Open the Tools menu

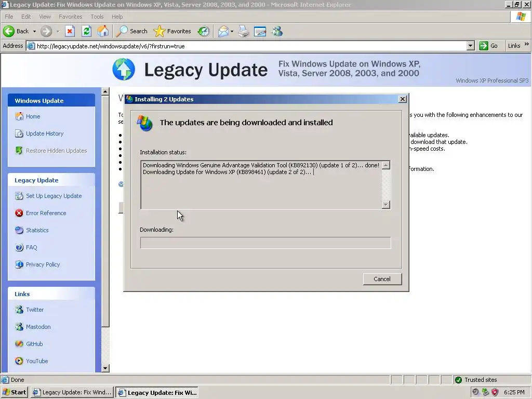pos(97,17)
